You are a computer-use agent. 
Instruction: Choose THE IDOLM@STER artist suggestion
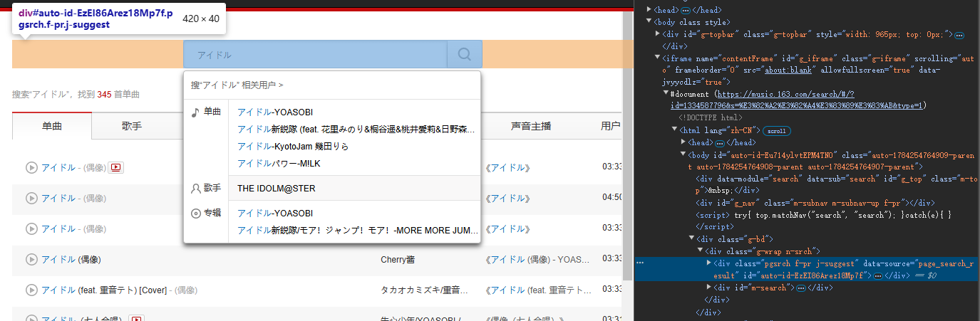coord(277,189)
